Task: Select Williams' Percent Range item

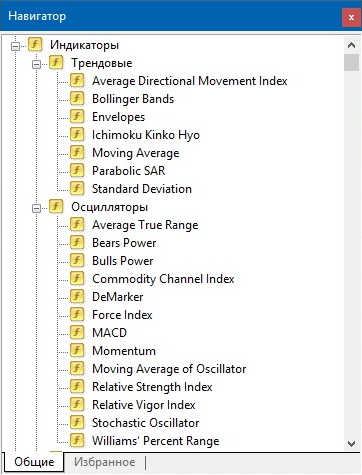Action: 156,441
